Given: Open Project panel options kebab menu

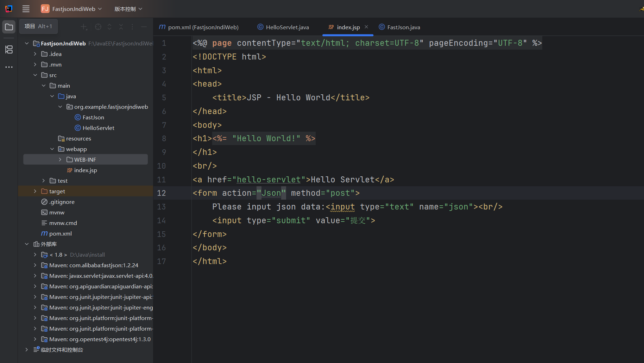Looking at the screenshot, I should tap(132, 27).
